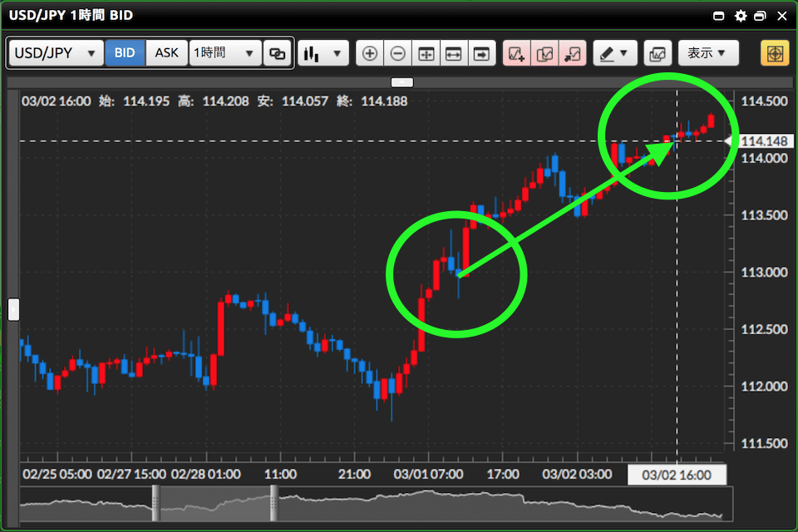Zoom in with the plus magnifier icon

[369, 53]
